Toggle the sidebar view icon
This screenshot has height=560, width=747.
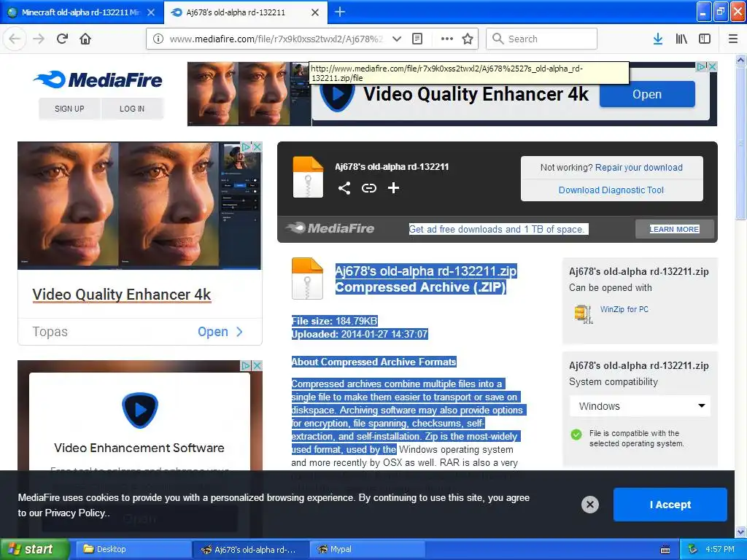pos(705,39)
